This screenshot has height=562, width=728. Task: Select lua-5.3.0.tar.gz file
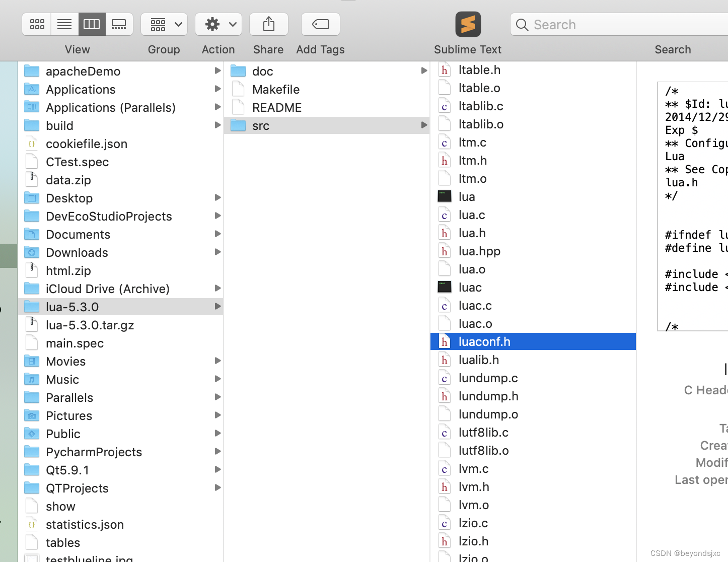121,325
